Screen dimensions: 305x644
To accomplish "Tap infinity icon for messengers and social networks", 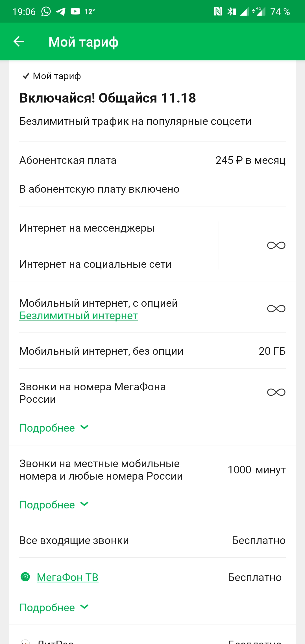I will click(x=276, y=245).
